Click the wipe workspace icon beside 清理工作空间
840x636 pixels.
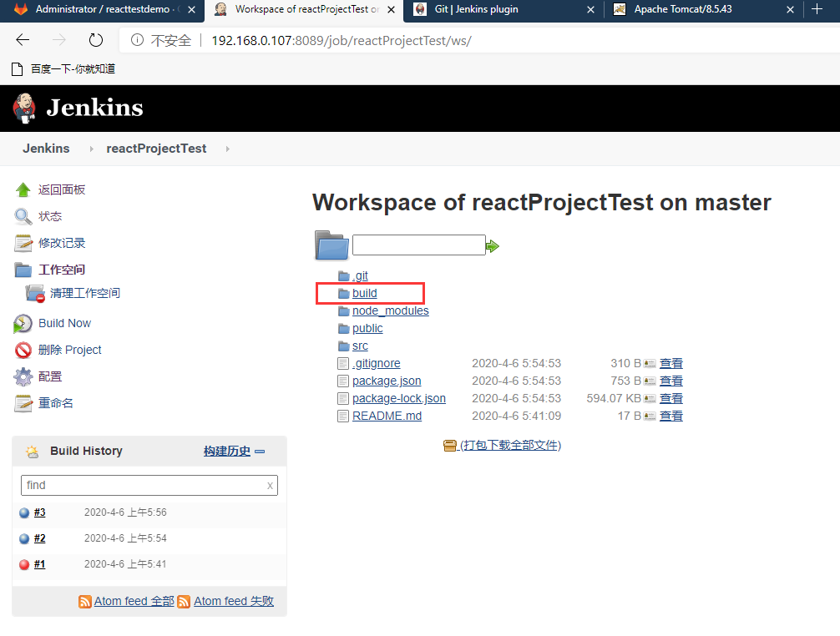pos(35,293)
